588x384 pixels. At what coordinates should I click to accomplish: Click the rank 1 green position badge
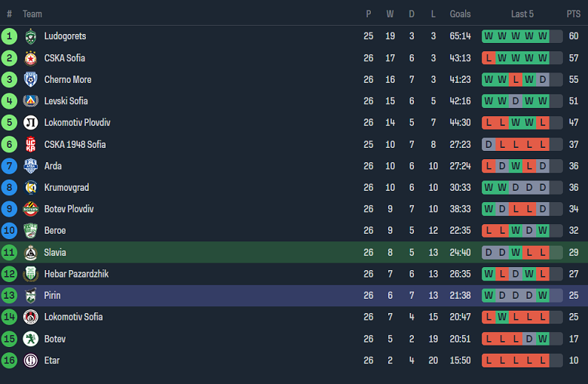[9, 36]
